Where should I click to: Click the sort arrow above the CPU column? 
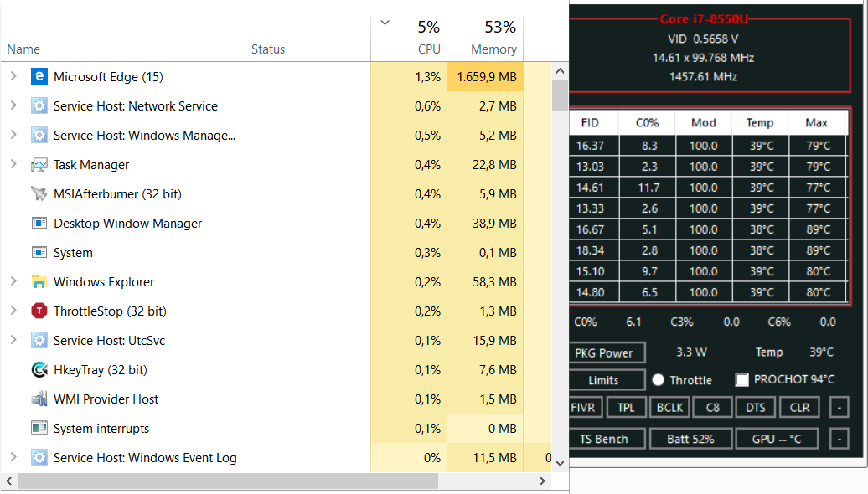(x=385, y=23)
